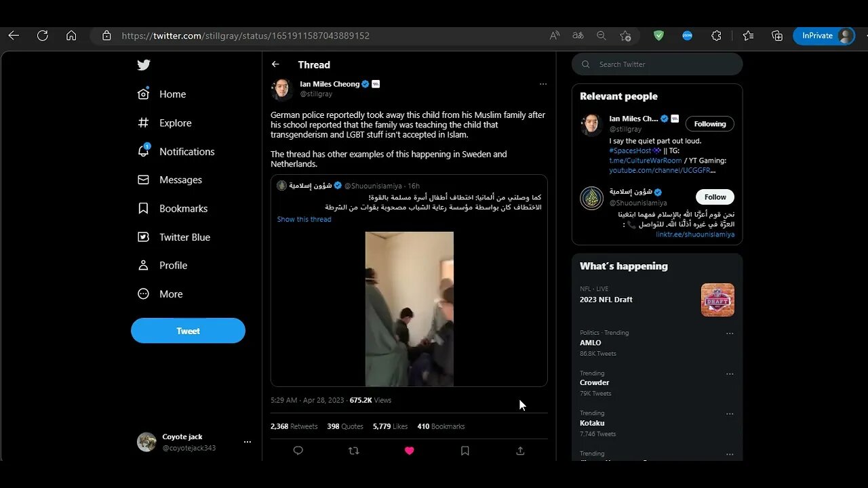This screenshot has height=488, width=868.
Task: Click the browser back arrow
Action: 14,36
